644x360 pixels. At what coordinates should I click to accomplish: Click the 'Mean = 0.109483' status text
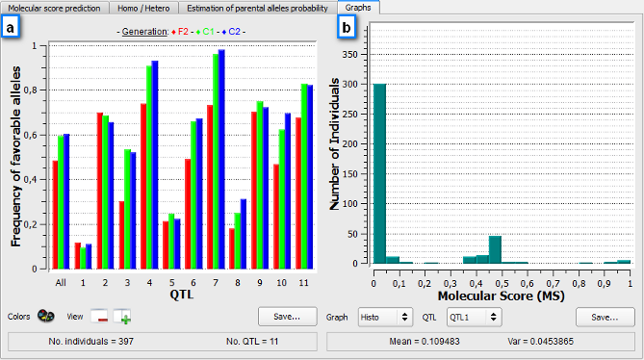pyautogui.click(x=425, y=341)
